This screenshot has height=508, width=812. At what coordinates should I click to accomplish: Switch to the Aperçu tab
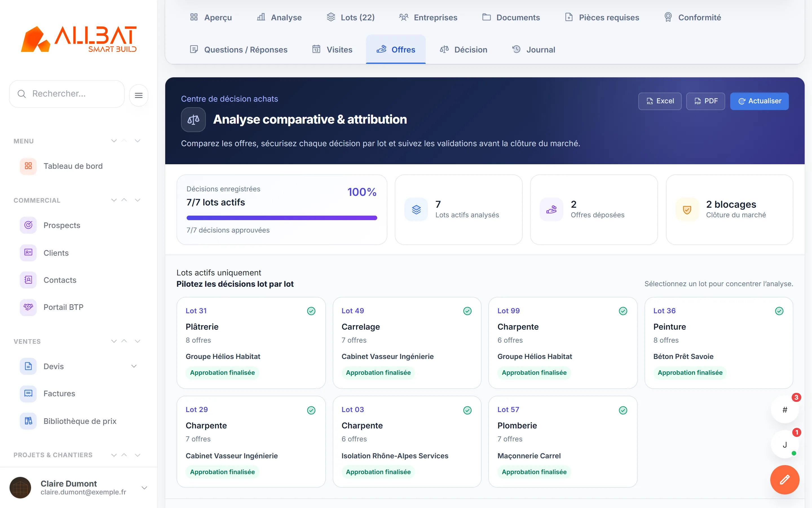211,17
